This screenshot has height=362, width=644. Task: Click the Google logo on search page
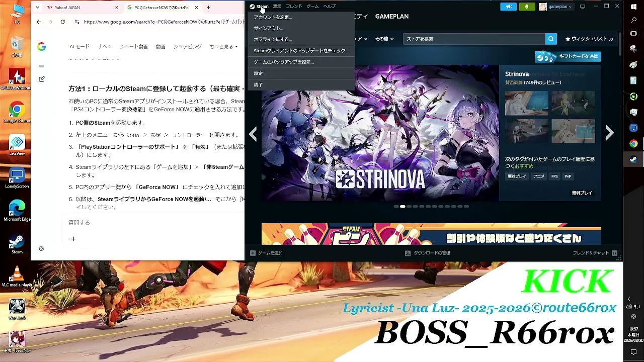[x=42, y=46]
